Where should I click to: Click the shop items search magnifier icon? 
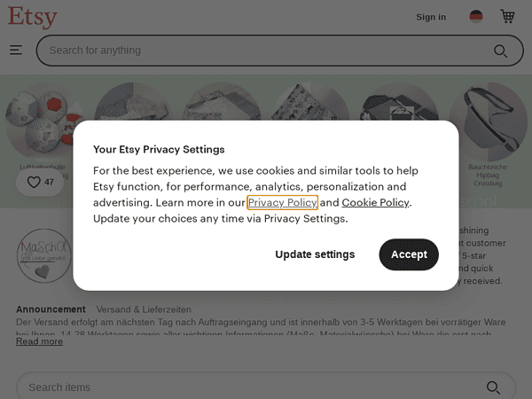(494, 387)
